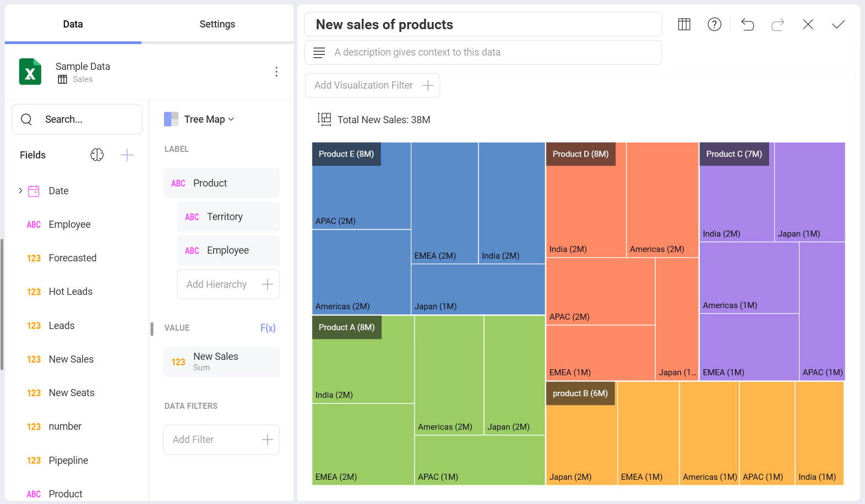Switch to the Data tab
Viewport: 865px width, 504px height.
point(73,24)
